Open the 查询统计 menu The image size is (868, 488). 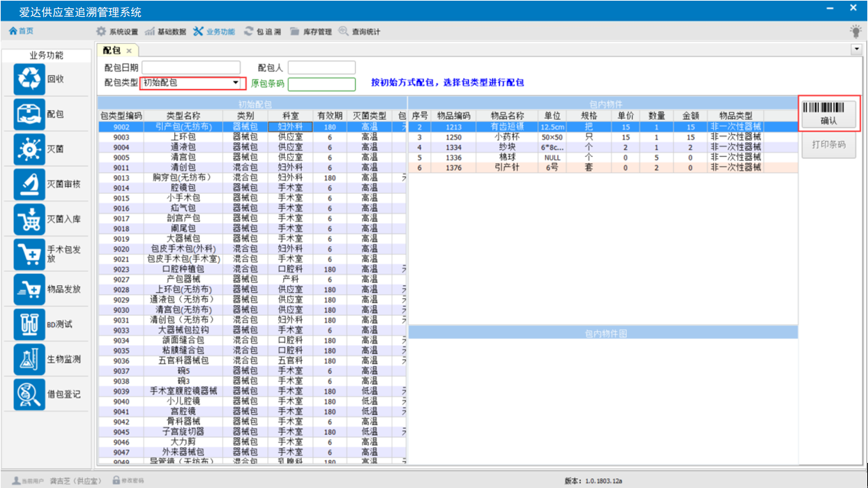(x=360, y=31)
